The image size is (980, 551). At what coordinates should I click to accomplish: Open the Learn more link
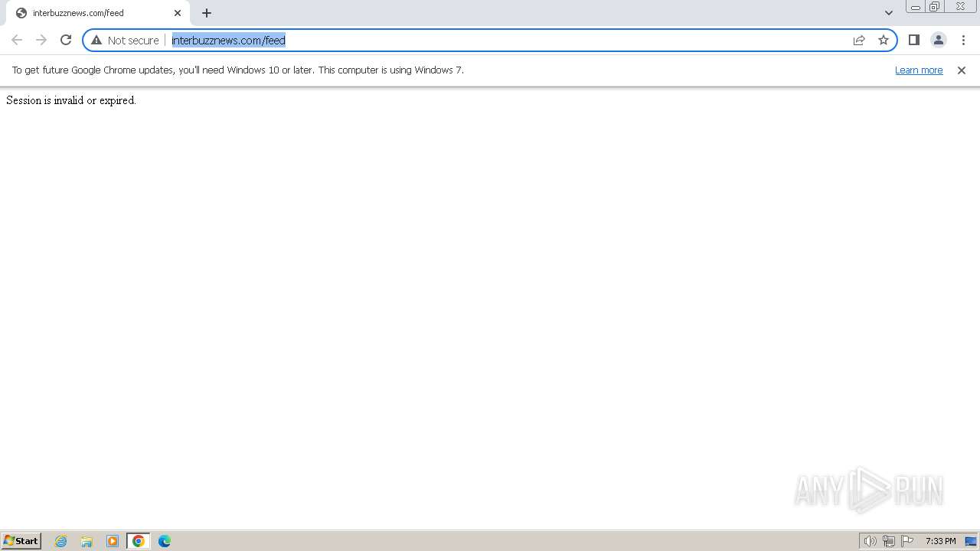(919, 70)
